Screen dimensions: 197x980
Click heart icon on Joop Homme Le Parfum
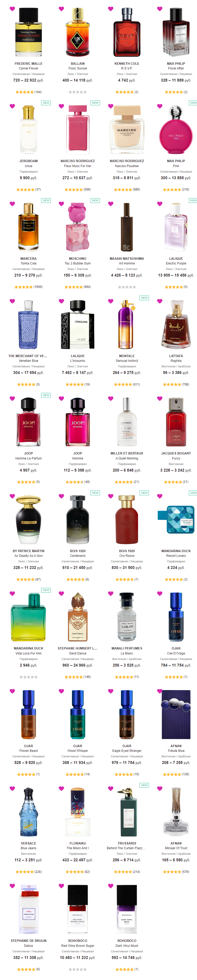click(12, 398)
